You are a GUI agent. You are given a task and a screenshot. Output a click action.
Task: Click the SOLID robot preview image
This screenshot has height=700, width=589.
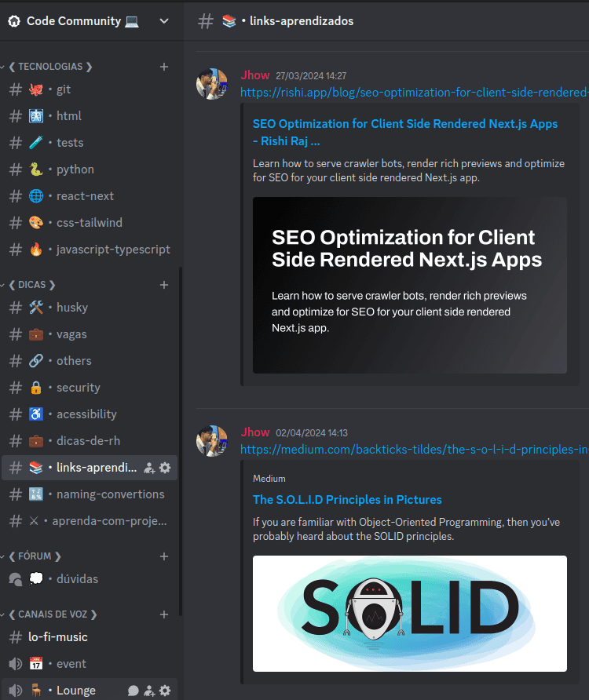coord(409,613)
